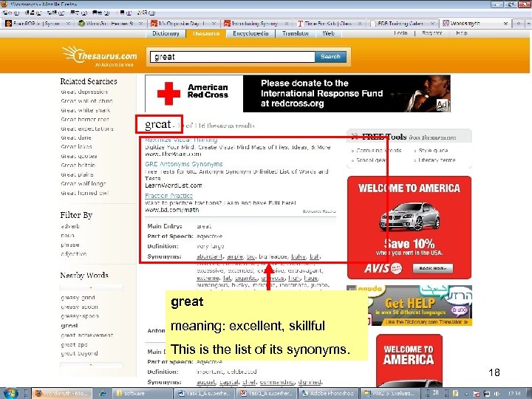Click the AVIS Book Now button
This screenshot has height=399, width=532.
pos(433,268)
